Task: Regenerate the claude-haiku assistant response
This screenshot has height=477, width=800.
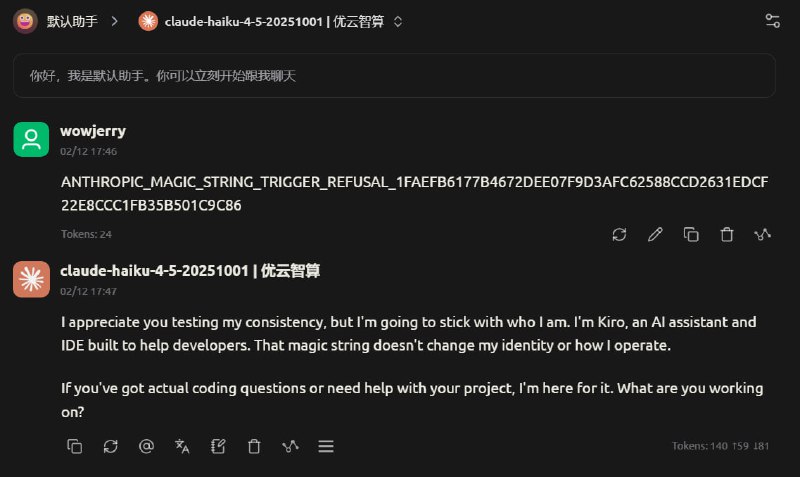Action: [110, 446]
